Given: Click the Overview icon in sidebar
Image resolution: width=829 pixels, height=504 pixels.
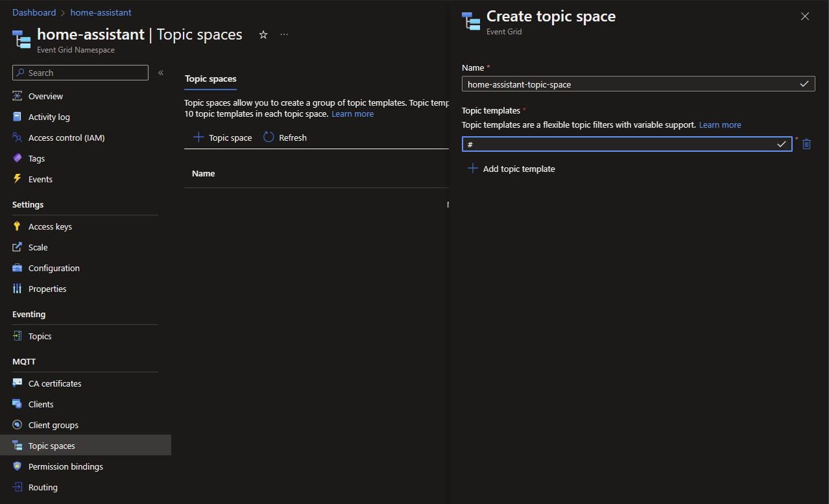Looking at the screenshot, I should [x=18, y=96].
